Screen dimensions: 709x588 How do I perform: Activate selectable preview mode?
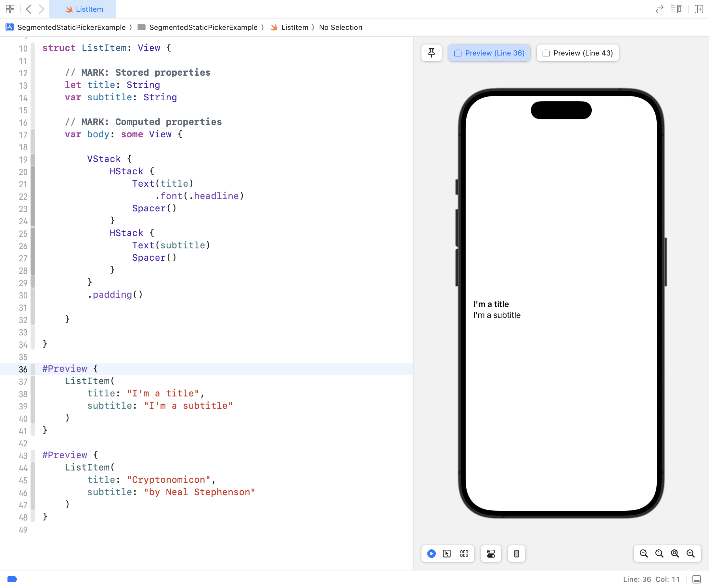(x=447, y=554)
